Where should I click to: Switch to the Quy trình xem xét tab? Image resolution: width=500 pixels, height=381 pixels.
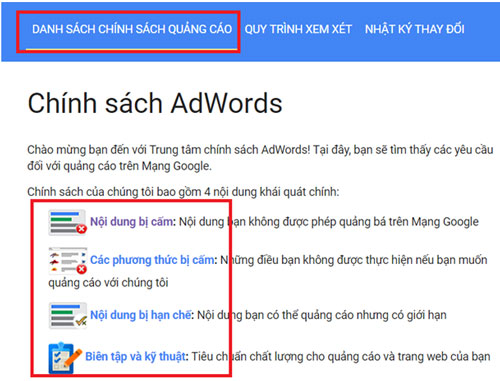pos(298,29)
